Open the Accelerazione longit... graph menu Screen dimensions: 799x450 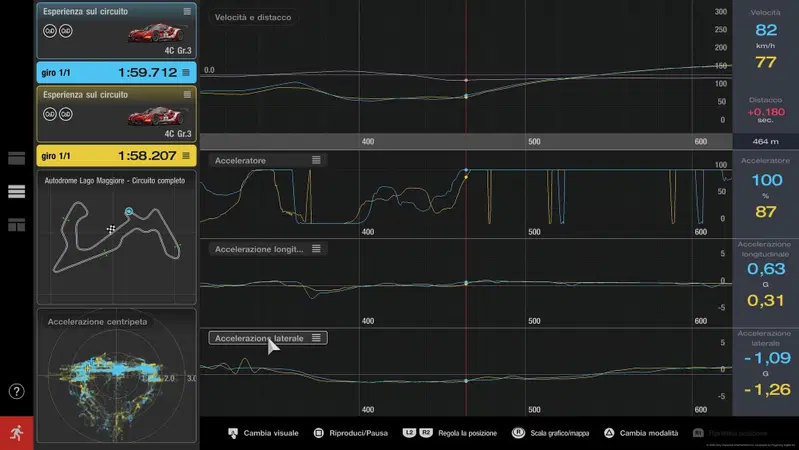[x=316, y=249]
